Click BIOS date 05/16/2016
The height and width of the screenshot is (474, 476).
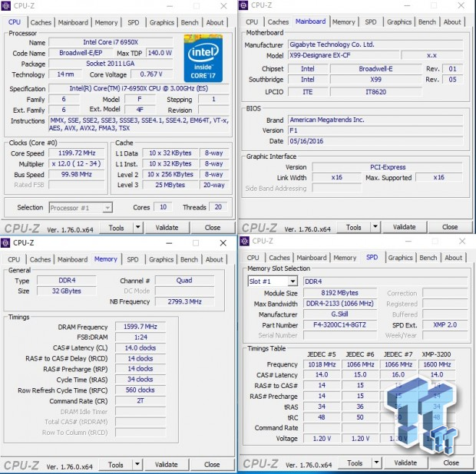[375, 141]
